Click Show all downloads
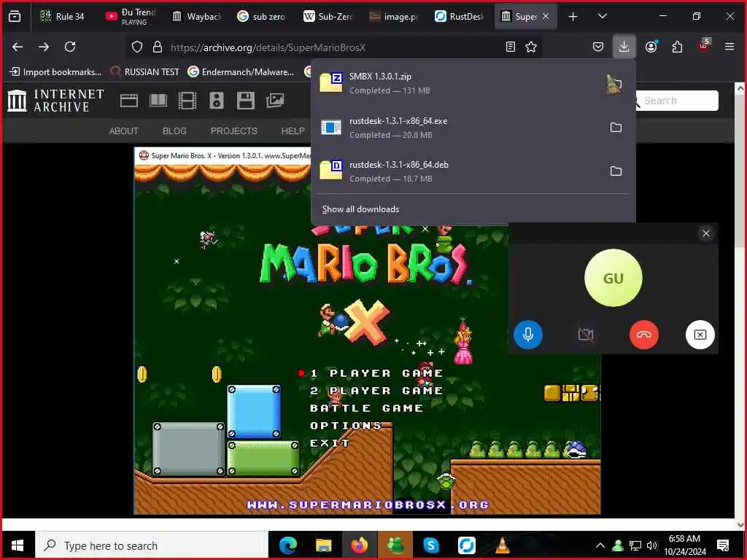 (x=360, y=209)
